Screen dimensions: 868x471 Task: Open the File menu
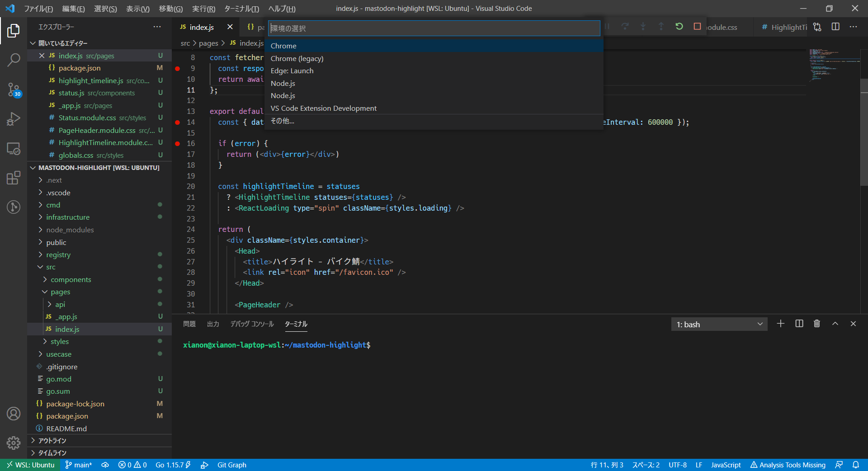38,9
